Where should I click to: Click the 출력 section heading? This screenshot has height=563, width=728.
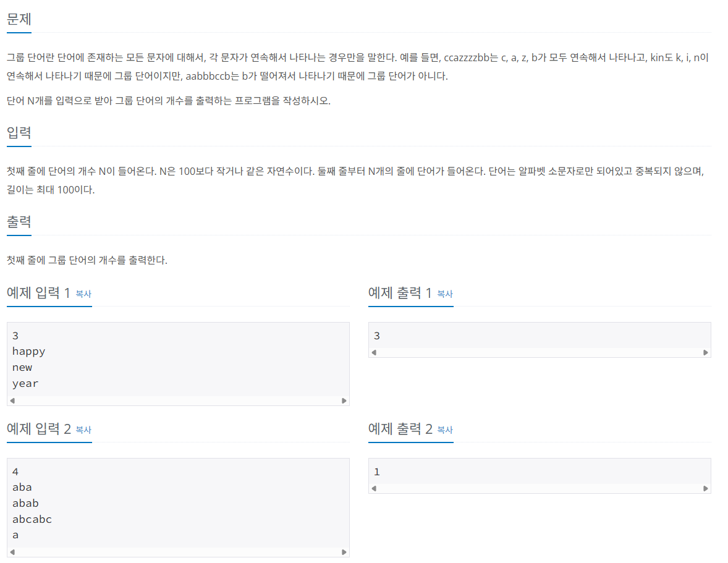(19, 221)
